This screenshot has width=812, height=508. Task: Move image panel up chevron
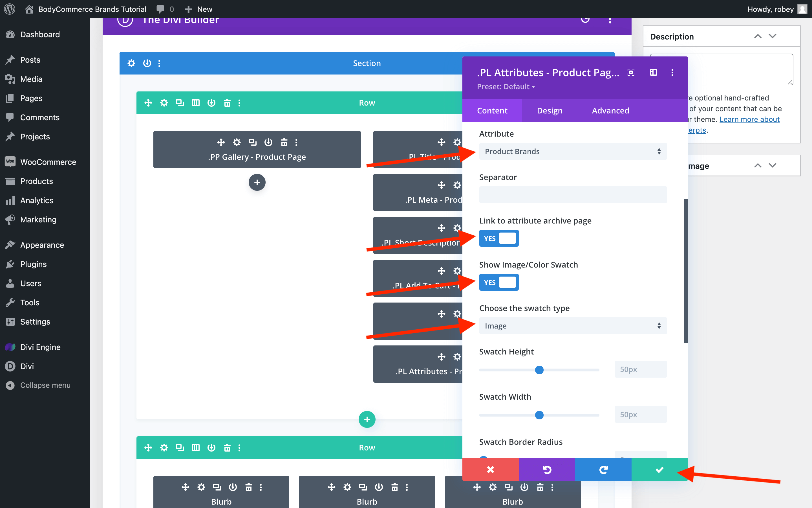point(758,165)
